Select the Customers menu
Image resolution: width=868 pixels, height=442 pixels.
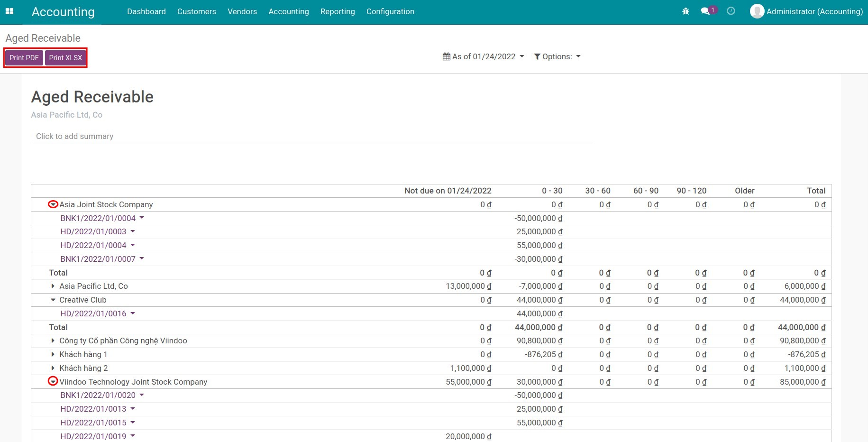196,11
